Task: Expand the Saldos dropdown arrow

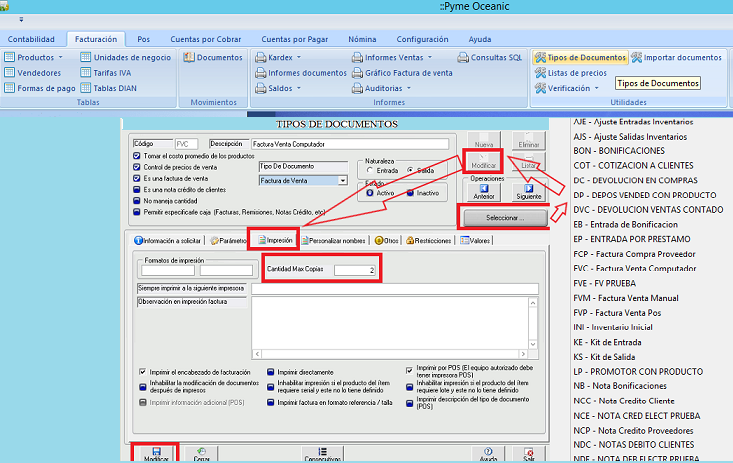Action: pos(299,88)
